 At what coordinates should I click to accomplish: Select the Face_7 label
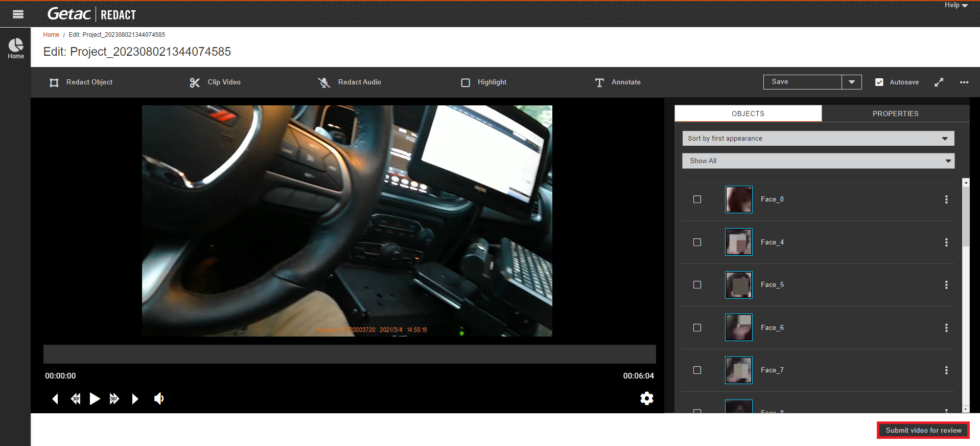(772, 370)
